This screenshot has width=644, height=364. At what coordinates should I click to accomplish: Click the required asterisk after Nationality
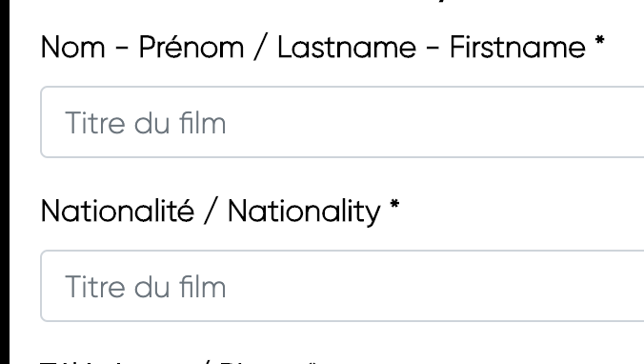[x=394, y=205]
